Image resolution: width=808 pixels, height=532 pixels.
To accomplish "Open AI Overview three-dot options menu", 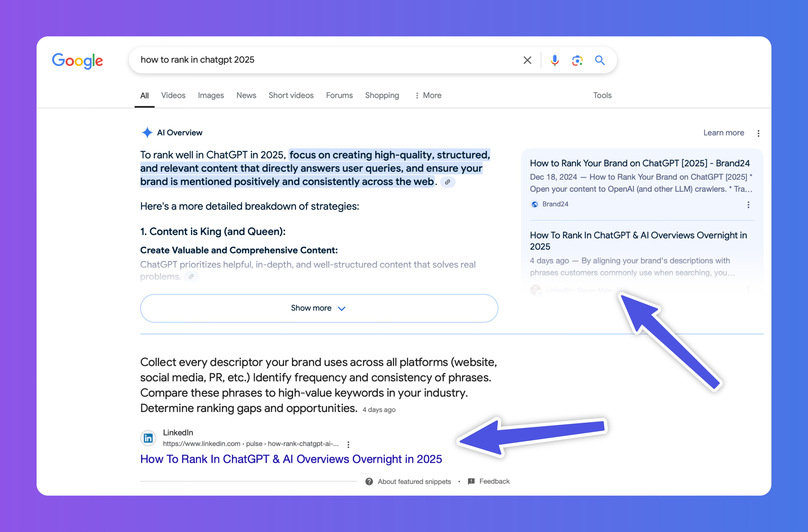I will 758,133.
